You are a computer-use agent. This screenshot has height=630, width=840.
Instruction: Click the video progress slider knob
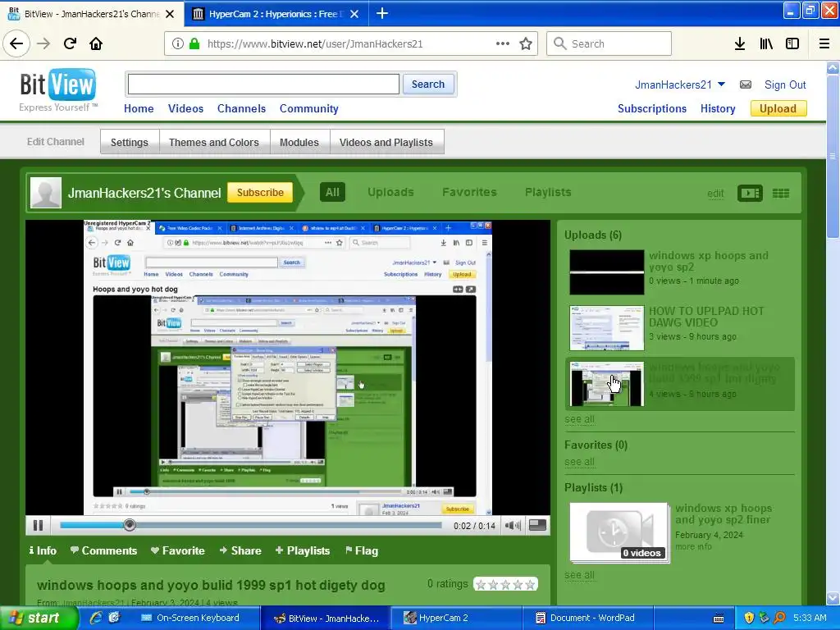(x=129, y=526)
